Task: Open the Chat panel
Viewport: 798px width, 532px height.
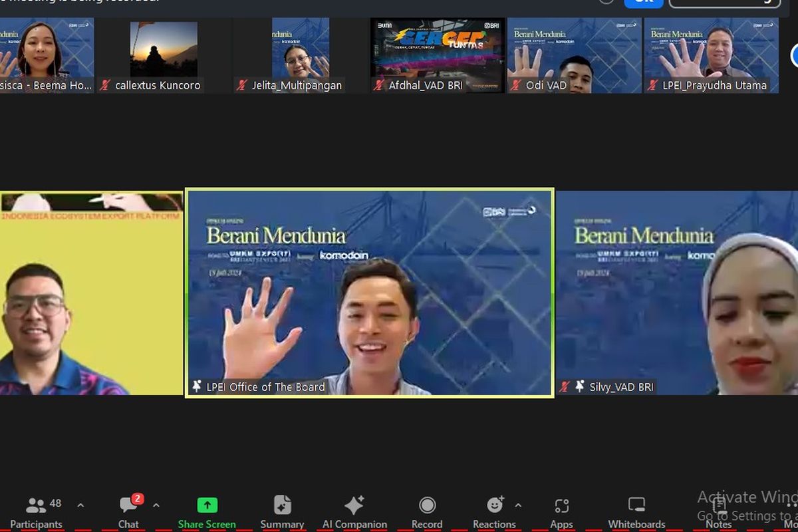Action: [x=129, y=512]
